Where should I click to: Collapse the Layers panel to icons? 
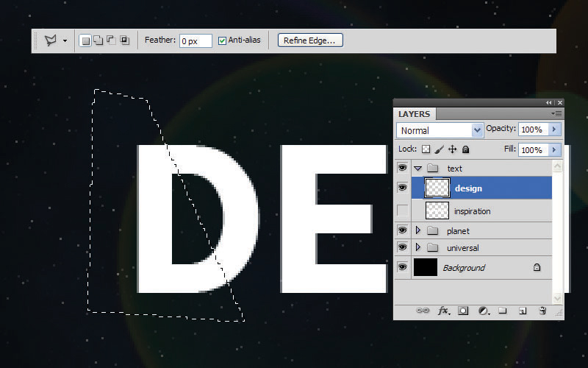548,102
